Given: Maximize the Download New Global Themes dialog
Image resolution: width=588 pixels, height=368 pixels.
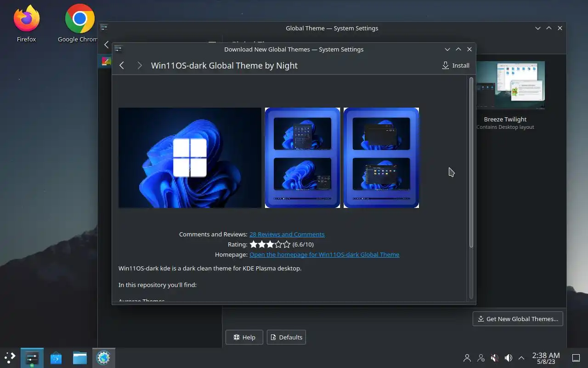Looking at the screenshot, I should (458, 49).
